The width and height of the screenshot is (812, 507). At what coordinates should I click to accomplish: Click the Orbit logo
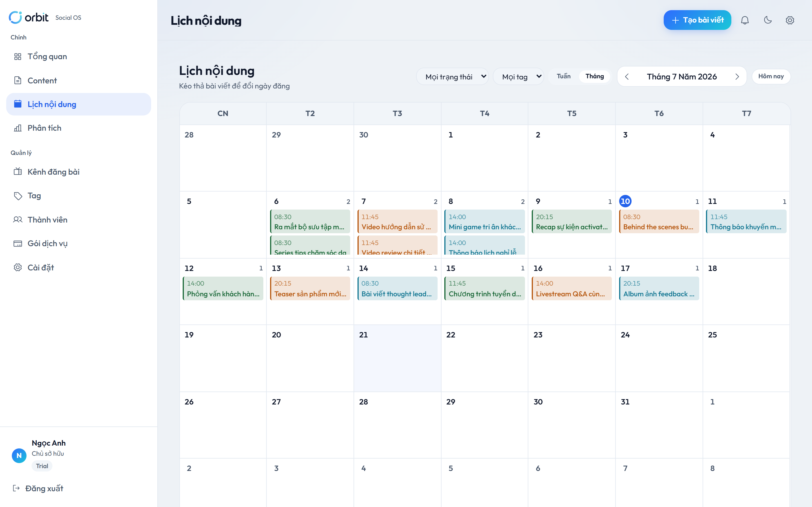29,17
